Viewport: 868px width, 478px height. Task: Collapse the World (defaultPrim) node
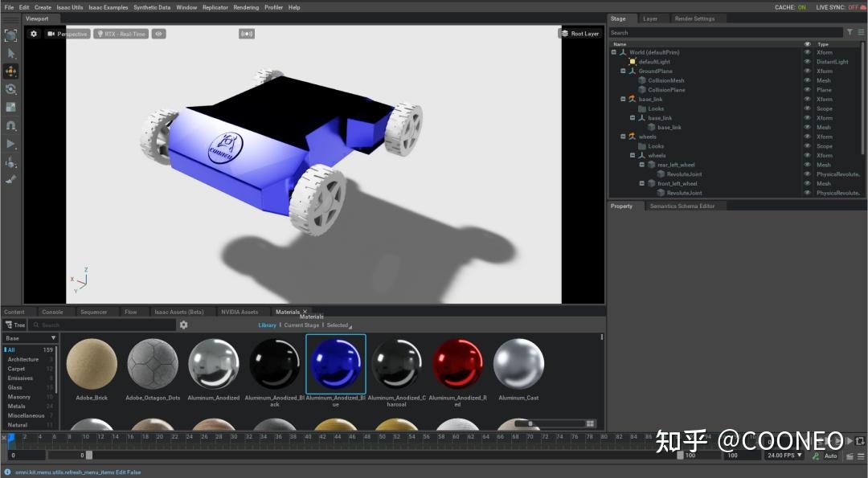pyautogui.click(x=613, y=52)
